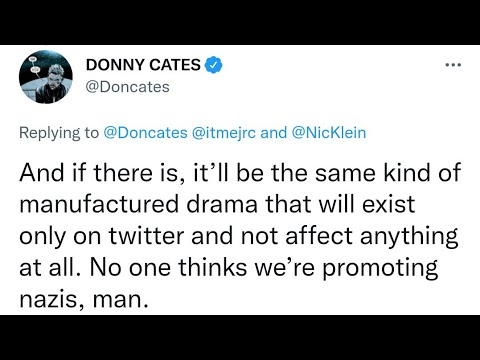Click the black letterbox bar above the tweet
480x360 pixels.
pos(240,22)
